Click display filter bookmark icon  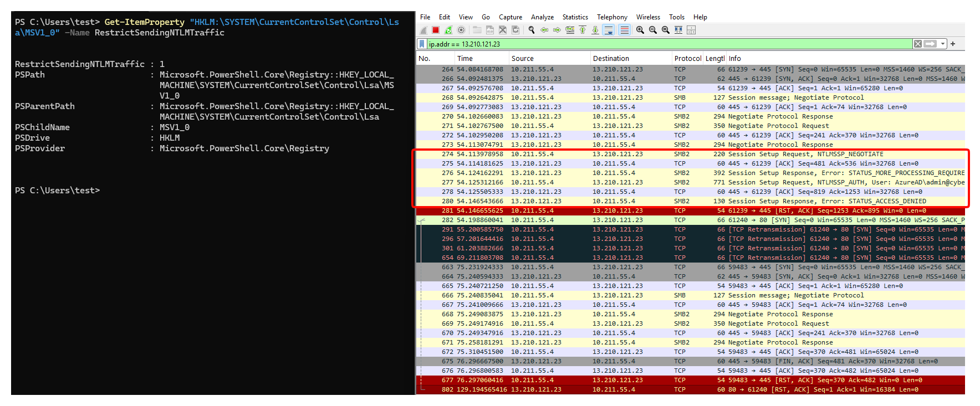point(422,44)
